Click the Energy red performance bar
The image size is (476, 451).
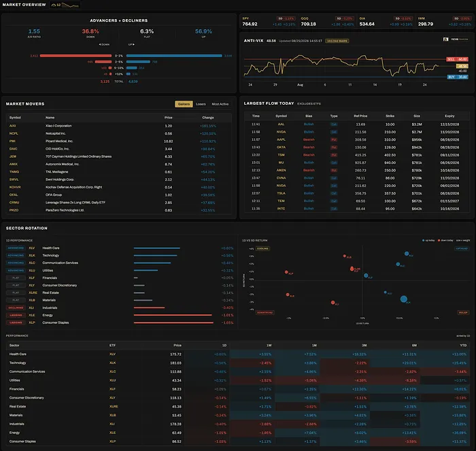(173, 315)
